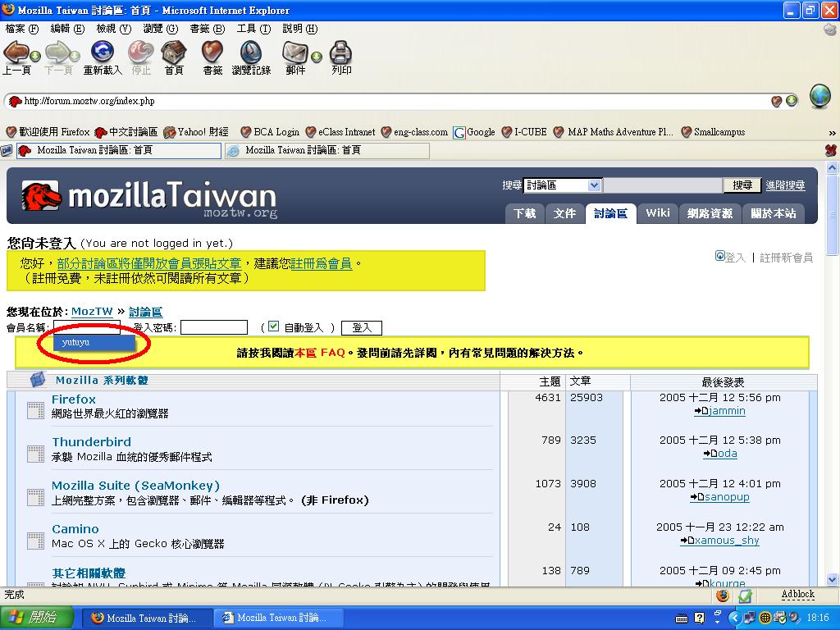Click the forum status icon next to Firefox
This screenshot has height=630, width=840.
pos(35,410)
